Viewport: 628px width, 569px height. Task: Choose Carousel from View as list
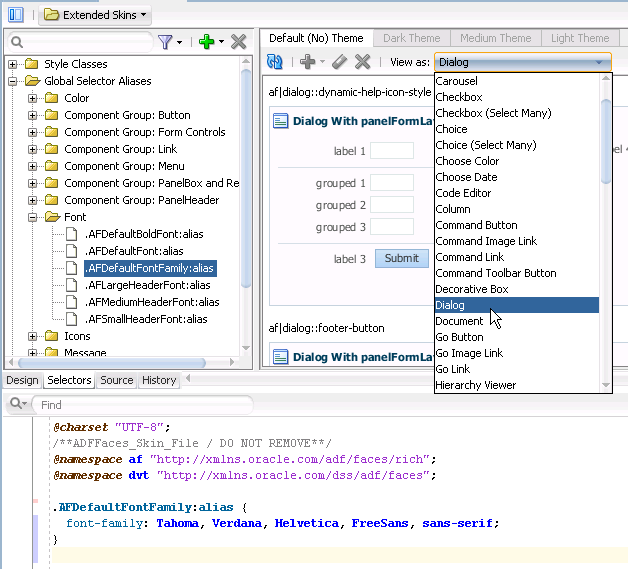517,81
